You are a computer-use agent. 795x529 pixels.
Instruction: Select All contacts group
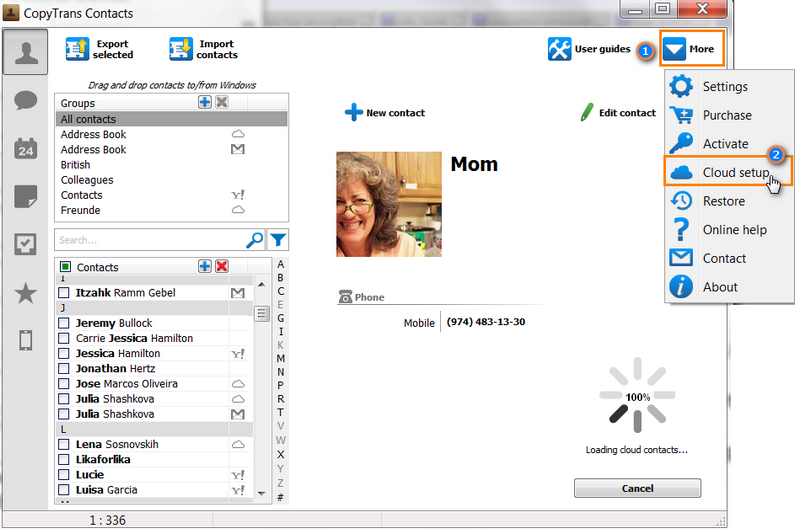click(171, 119)
